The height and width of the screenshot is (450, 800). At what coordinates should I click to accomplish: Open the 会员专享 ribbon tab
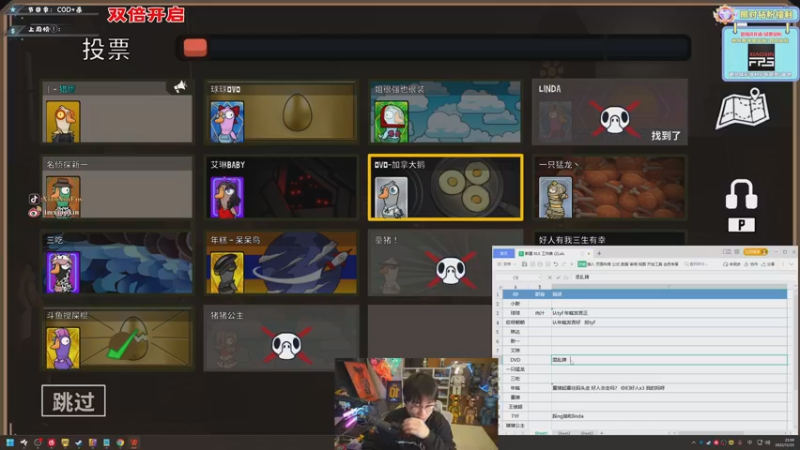pos(671,264)
